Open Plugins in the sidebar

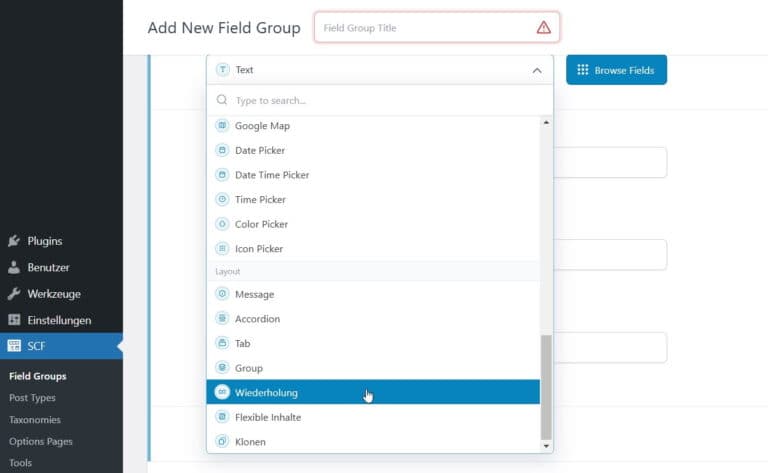[x=61, y=240]
